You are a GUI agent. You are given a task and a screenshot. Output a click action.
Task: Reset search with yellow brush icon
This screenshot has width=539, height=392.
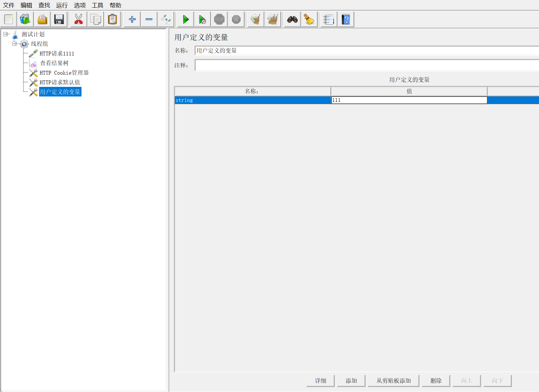(309, 19)
